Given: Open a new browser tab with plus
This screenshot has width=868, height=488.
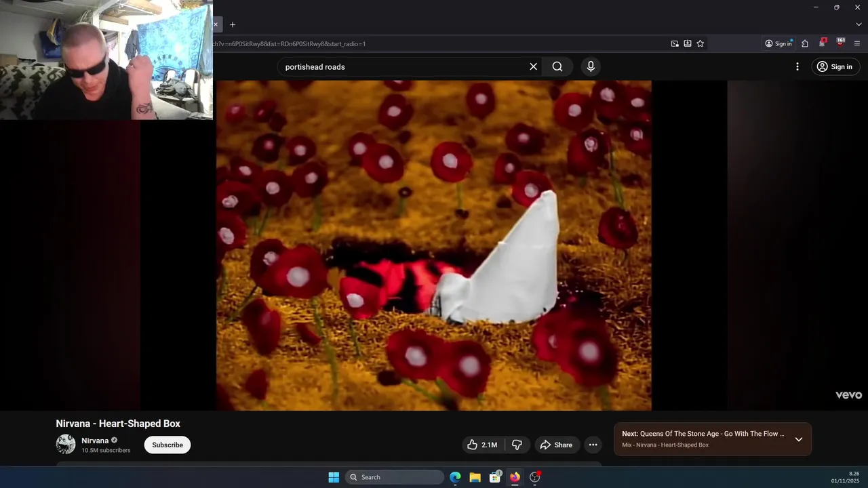Looking at the screenshot, I should click(233, 24).
